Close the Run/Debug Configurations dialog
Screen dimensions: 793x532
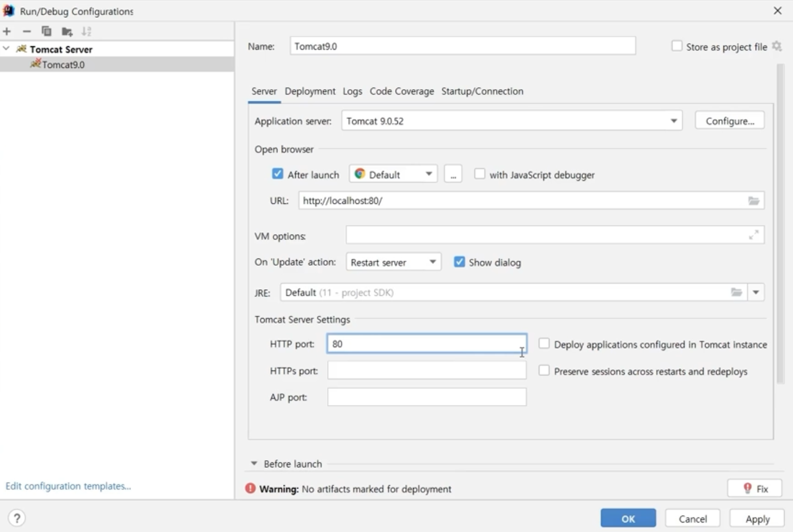point(777,11)
